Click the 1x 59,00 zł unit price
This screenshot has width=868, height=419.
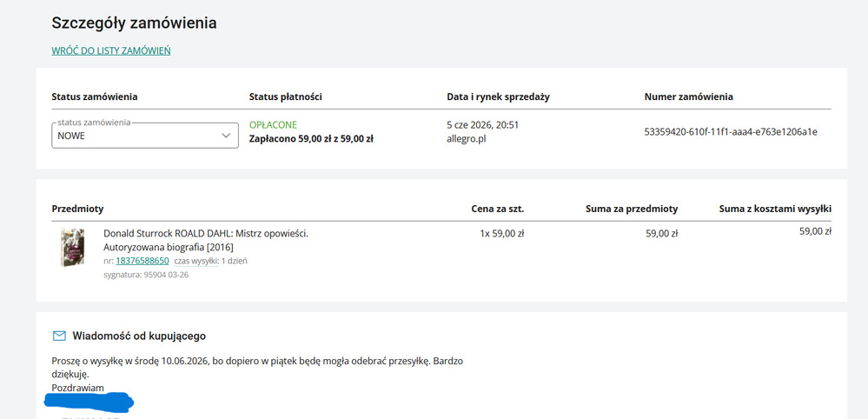(x=501, y=234)
